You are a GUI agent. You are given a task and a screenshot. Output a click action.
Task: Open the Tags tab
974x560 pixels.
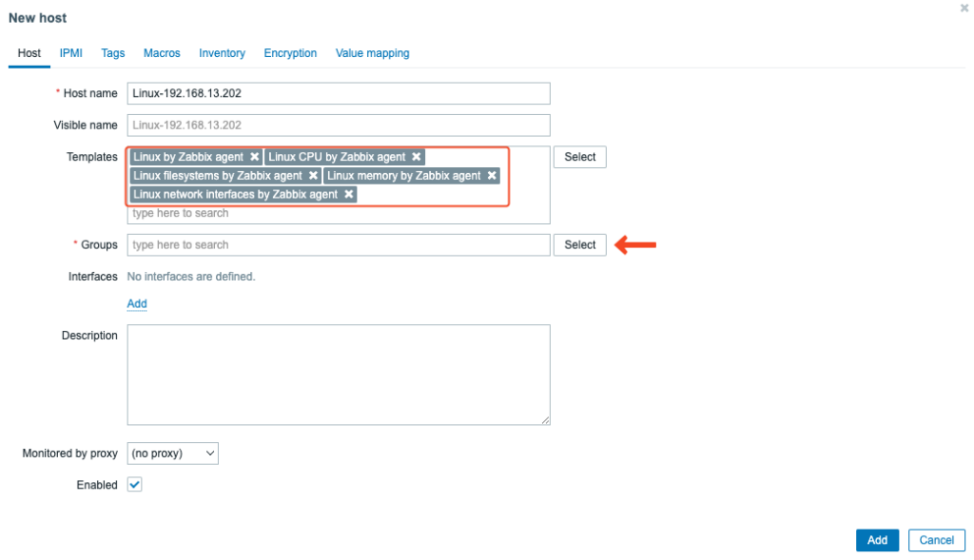[113, 53]
